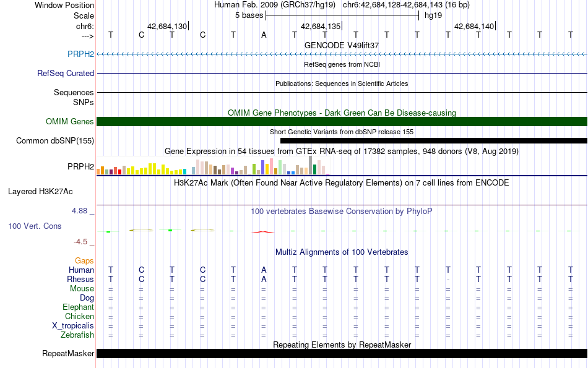Click the RepeatMasker track label
This screenshot has width=588, height=368.
pyautogui.click(x=68, y=353)
